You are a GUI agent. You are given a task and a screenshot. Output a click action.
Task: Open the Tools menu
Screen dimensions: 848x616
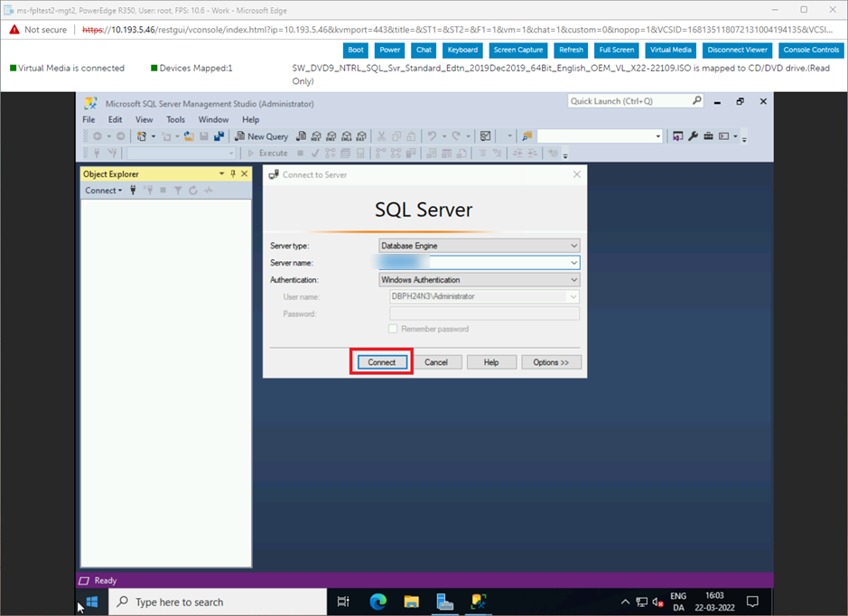176,119
